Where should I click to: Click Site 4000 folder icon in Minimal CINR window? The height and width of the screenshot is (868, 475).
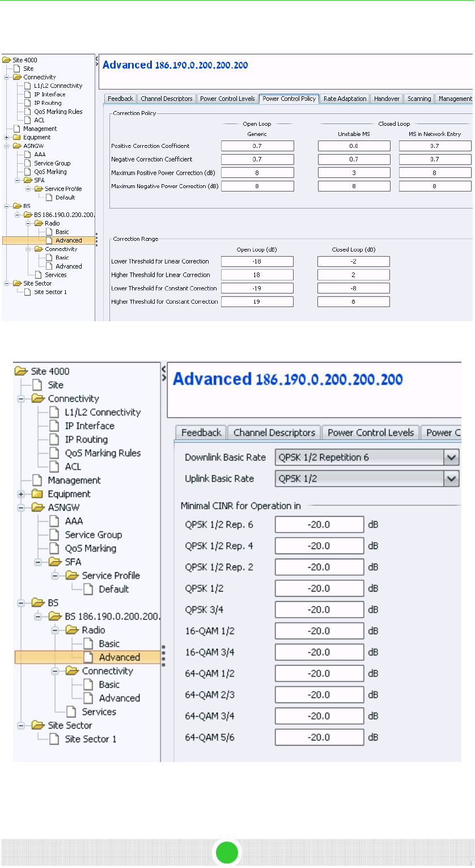(x=20, y=372)
